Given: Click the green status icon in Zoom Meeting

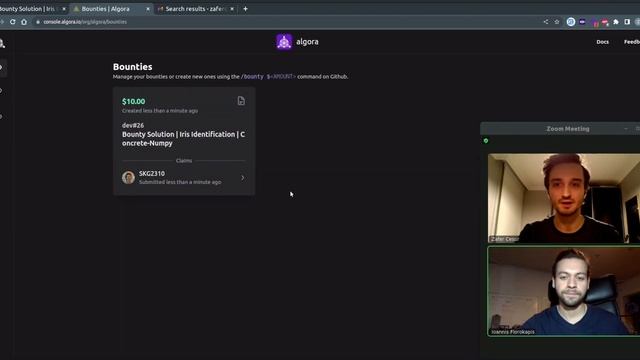Looking at the screenshot, I should [x=486, y=141].
